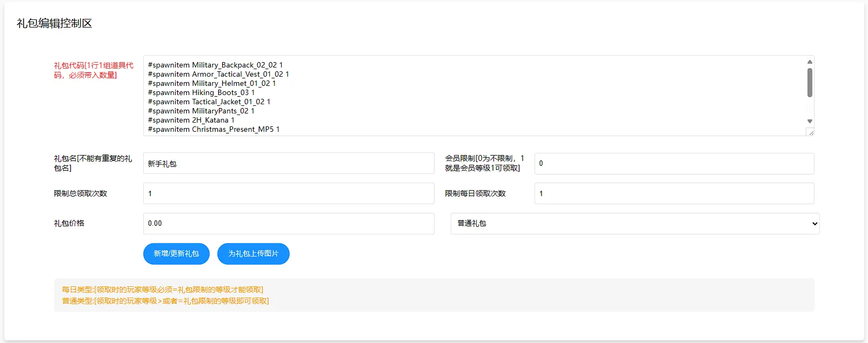
Task: Click the red 礼包代码 label
Action: 93,70
